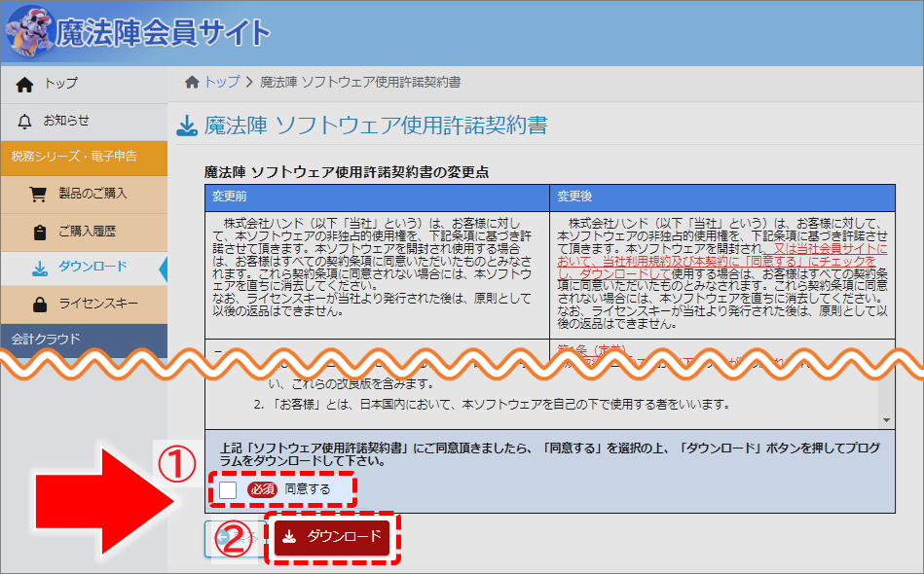
Task: Click the home icon beside トップ in the sidebar
Action: 23,85
